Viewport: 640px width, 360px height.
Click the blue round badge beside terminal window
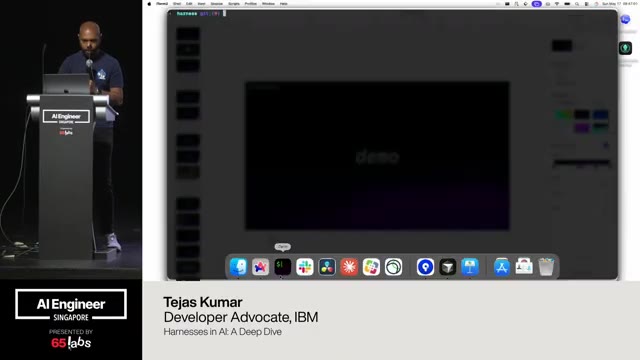pos(625,19)
